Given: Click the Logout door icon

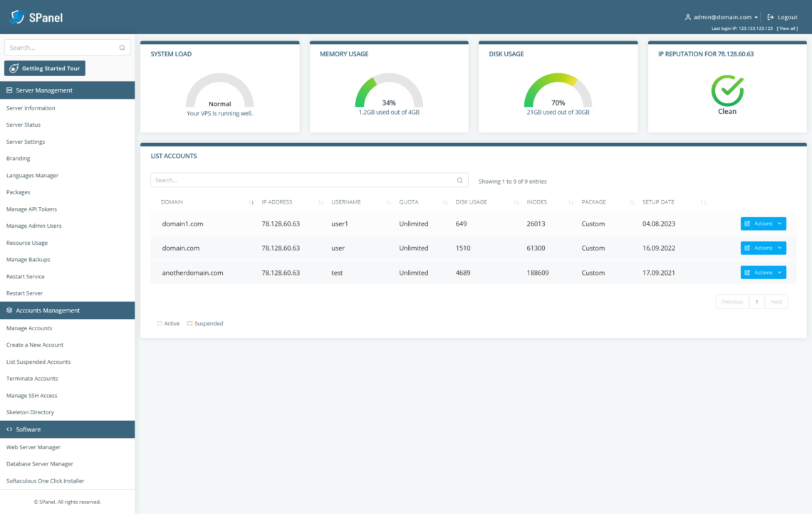Looking at the screenshot, I should 769,17.
